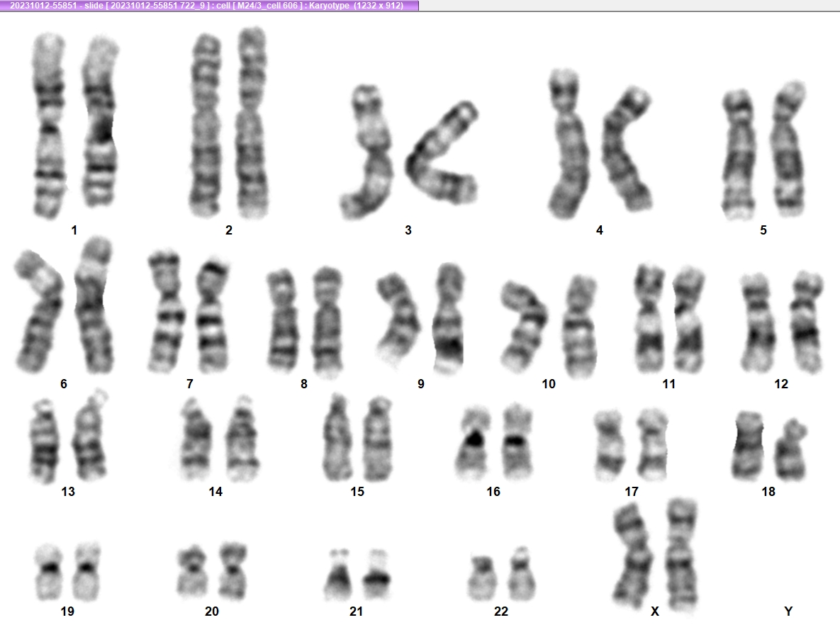840x637 pixels.
Task: Click the label number 19
Action: tap(67, 611)
